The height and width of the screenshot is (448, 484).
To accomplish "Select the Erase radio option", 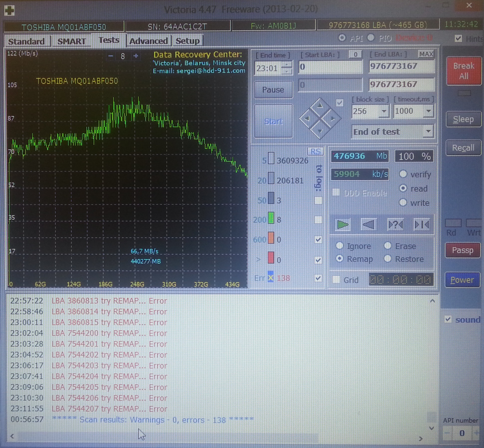I will click(x=387, y=246).
